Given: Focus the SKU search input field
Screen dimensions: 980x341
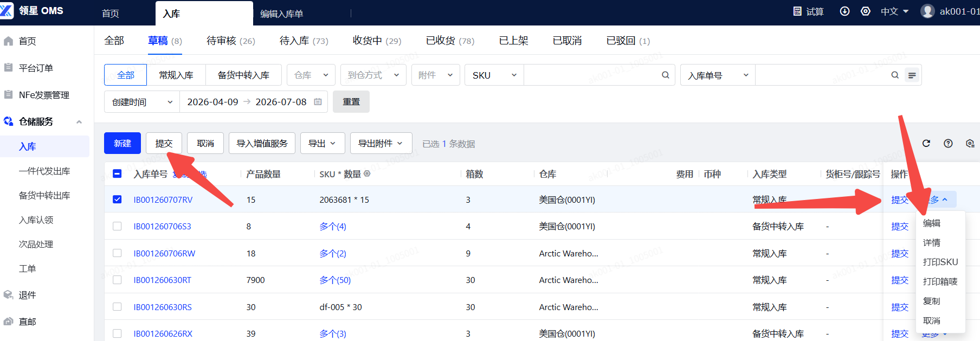Looking at the screenshot, I should tap(592, 75).
